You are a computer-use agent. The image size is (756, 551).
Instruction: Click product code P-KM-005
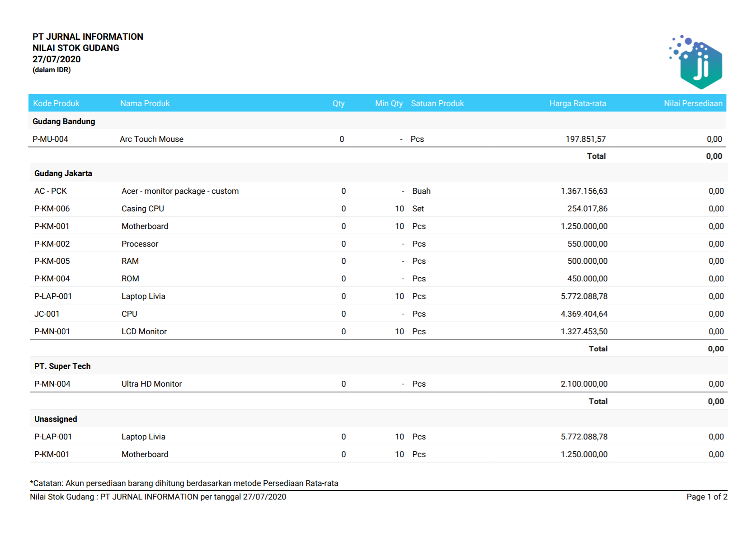click(x=52, y=261)
